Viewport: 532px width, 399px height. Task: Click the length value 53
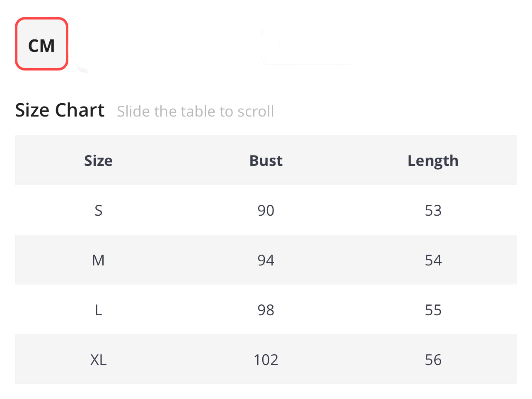click(x=433, y=210)
